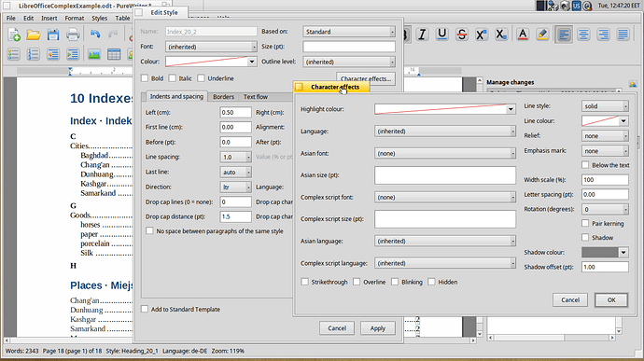Click OK in Character effects dialog
Viewport: 644px width, 361px height.
point(611,299)
